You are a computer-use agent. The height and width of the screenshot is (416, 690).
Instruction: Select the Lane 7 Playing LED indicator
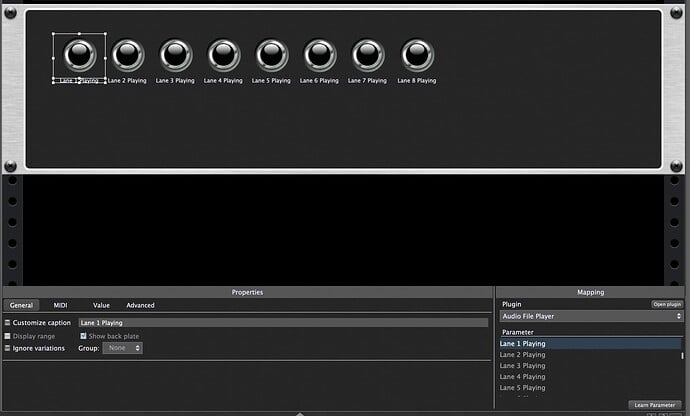[x=367, y=55]
